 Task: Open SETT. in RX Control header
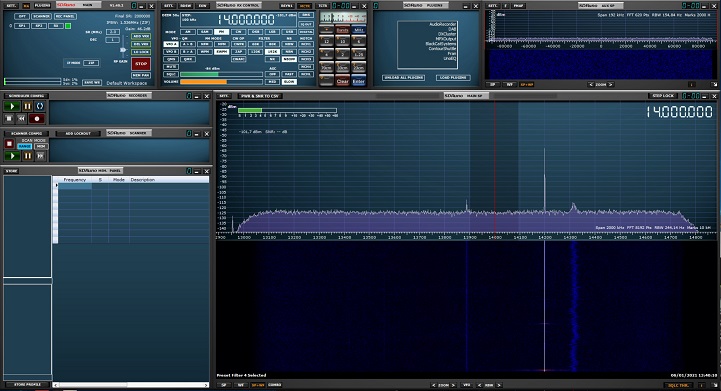(169, 6)
